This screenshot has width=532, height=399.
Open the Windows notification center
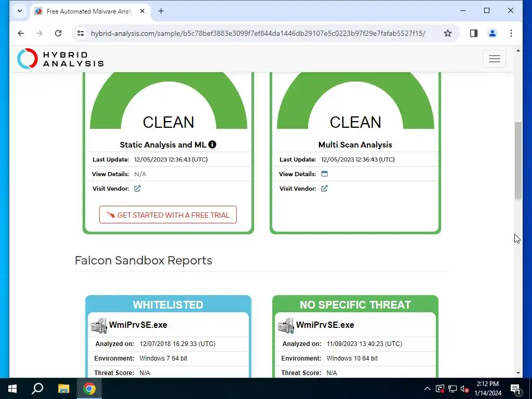[515, 389]
